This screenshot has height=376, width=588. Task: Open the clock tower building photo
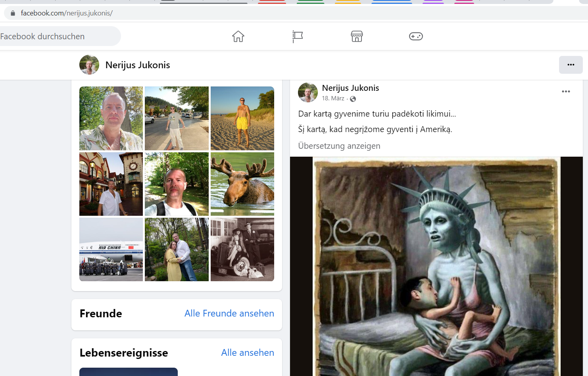[111, 184]
